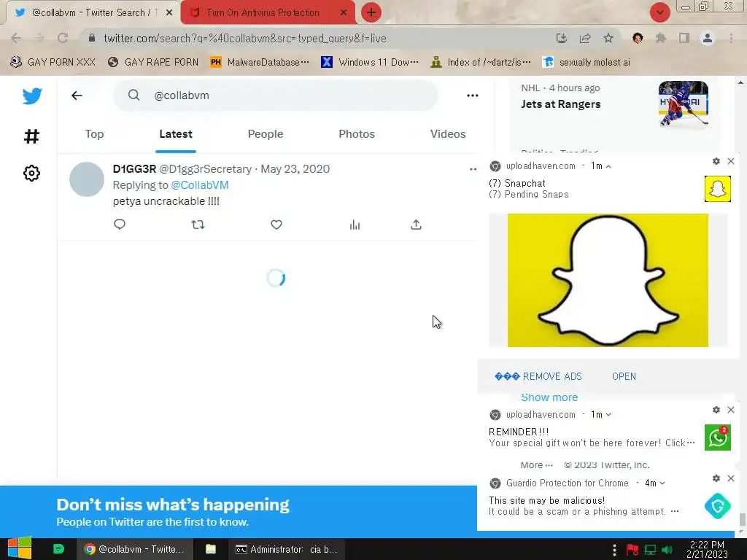The width and height of the screenshot is (747, 560).
Task: Click OPEN in Snapchat notification
Action: [x=624, y=377]
